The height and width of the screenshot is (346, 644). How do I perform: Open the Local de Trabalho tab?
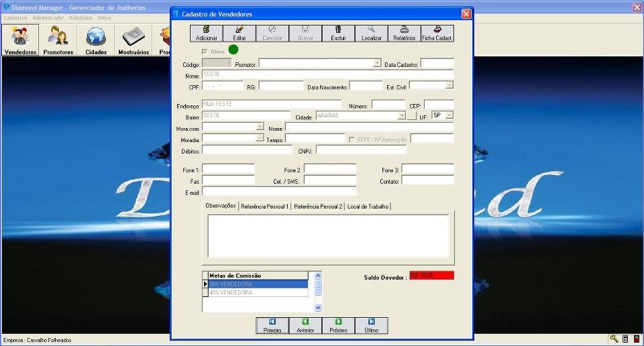[x=368, y=207]
